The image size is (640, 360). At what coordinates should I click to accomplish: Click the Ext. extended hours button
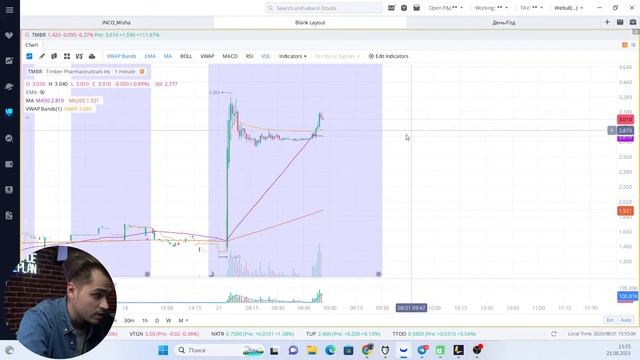[x=610, y=320]
